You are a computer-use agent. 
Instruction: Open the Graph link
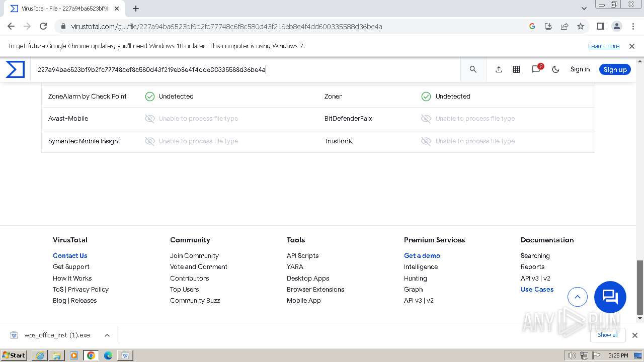[x=413, y=289]
